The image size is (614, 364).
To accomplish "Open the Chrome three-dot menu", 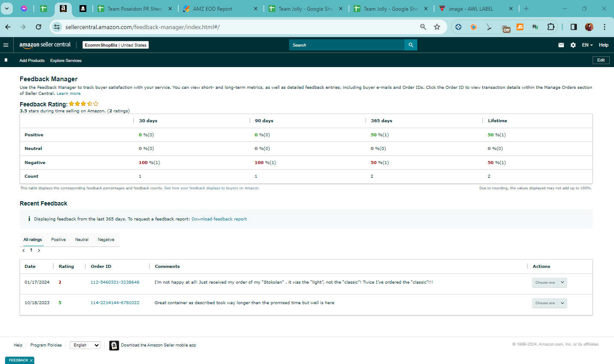I will click(605, 27).
